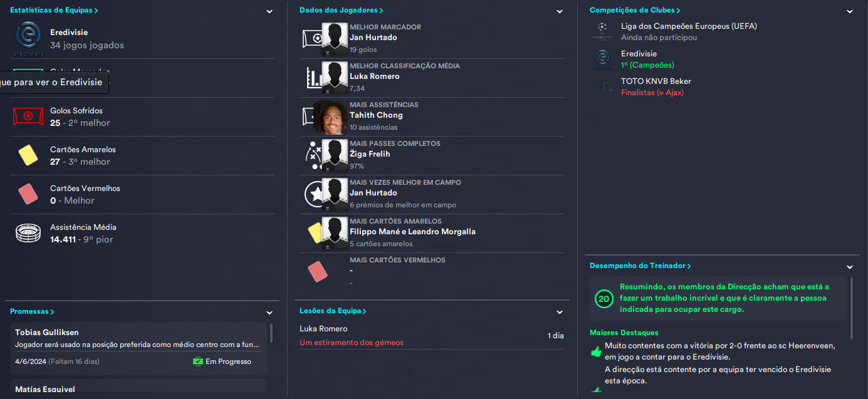Expand the Promessas dropdown chevron
This screenshot has width=868, height=399.
coord(269,313)
